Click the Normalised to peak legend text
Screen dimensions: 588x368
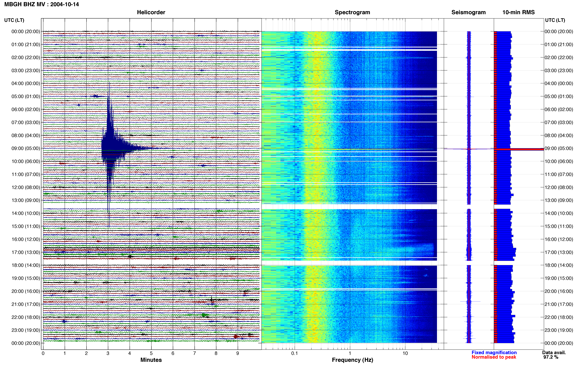tap(494, 357)
